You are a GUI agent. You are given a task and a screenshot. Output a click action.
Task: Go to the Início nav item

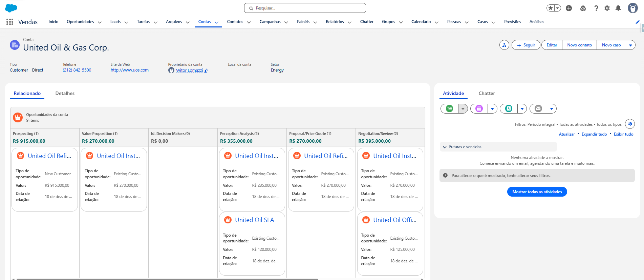[53, 22]
